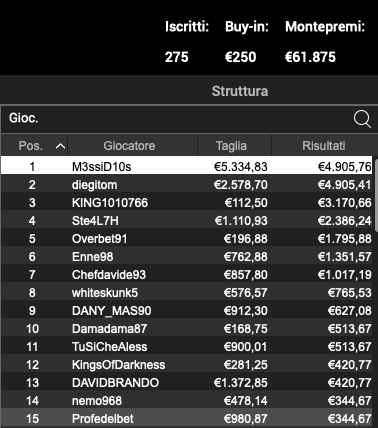Select player Profedelbet row
Image resolution: width=378 pixels, height=428 pixels.
pyautogui.click(x=186, y=418)
